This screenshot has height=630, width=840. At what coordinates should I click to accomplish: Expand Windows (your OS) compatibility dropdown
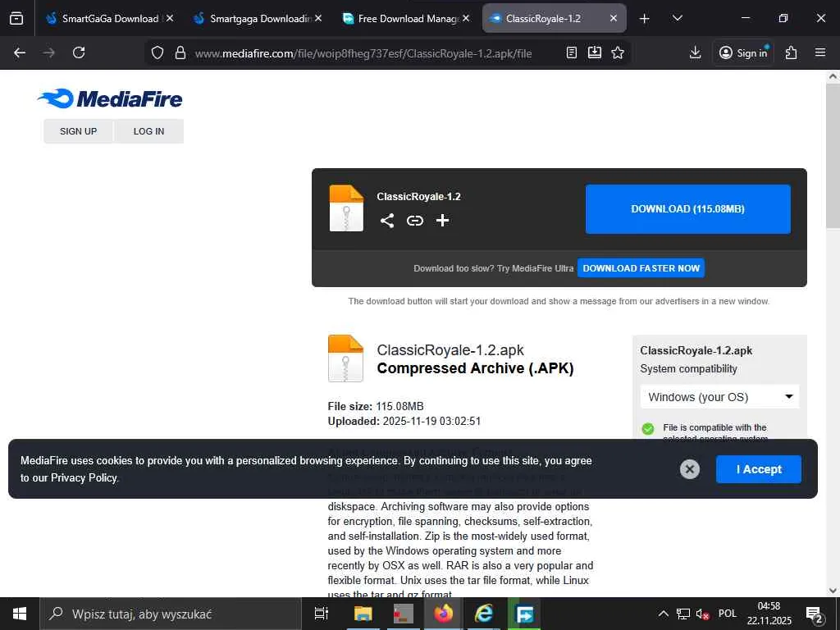click(x=719, y=397)
